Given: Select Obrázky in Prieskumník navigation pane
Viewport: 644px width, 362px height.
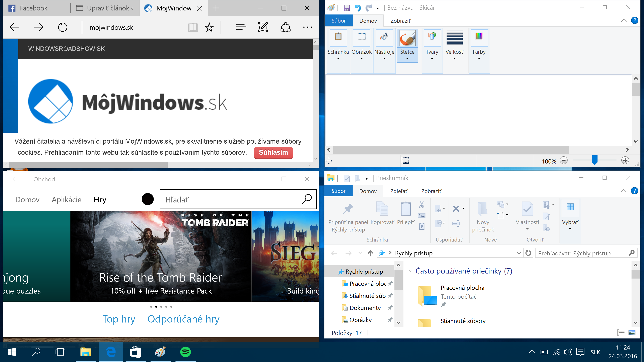Looking at the screenshot, I should 360,320.
